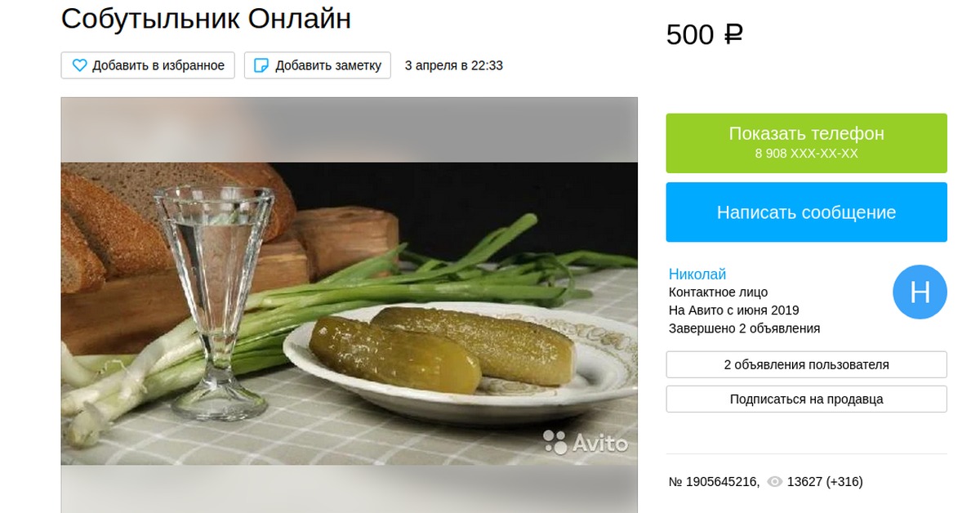Open seller profile link Николай

coord(697,274)
